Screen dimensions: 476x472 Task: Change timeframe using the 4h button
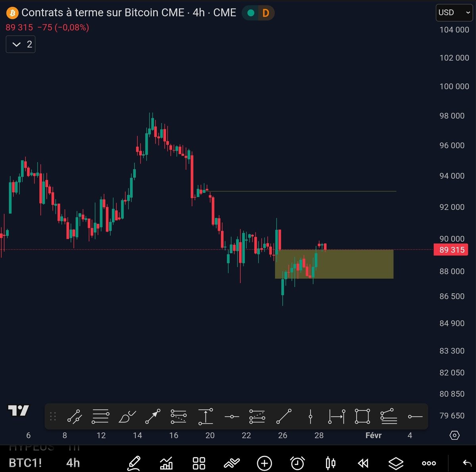pyautogui.click(x=72, y=463)
